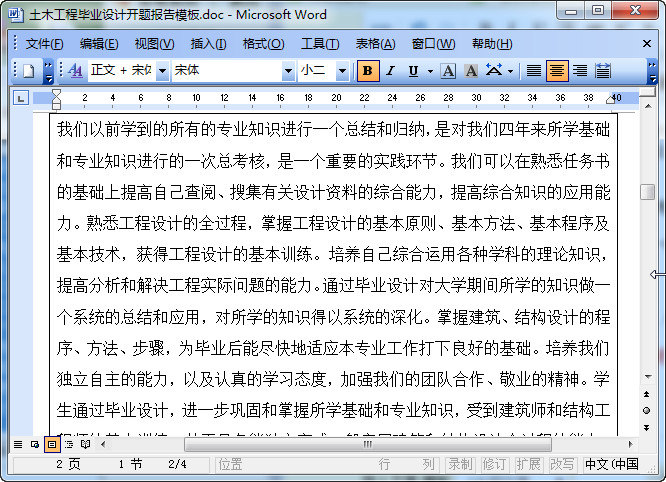
Task: Go to previous page browse arrow
Action: (646, 394)
